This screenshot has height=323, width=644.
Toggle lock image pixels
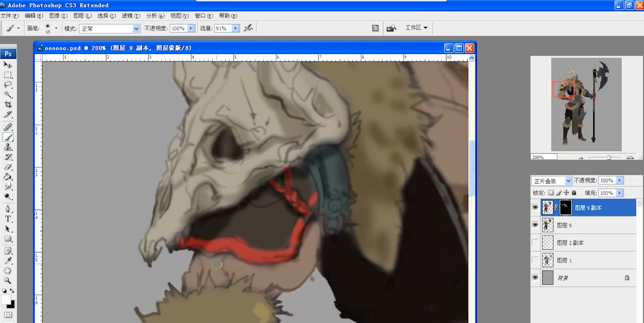559,193
